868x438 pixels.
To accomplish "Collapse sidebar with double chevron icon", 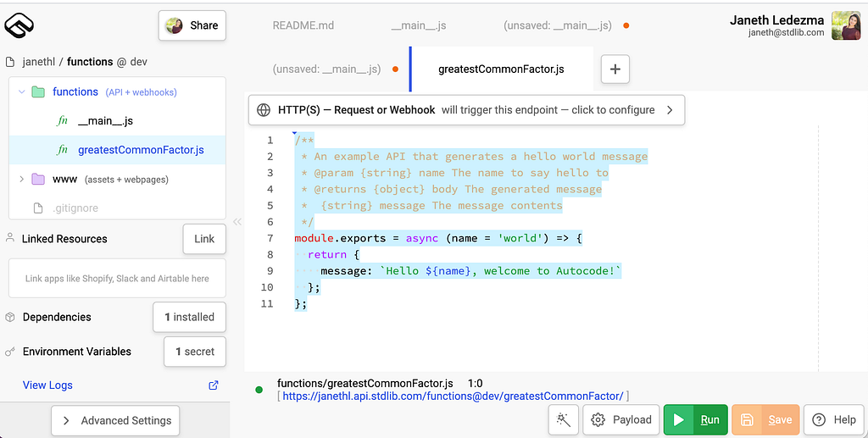I will 237,222.
